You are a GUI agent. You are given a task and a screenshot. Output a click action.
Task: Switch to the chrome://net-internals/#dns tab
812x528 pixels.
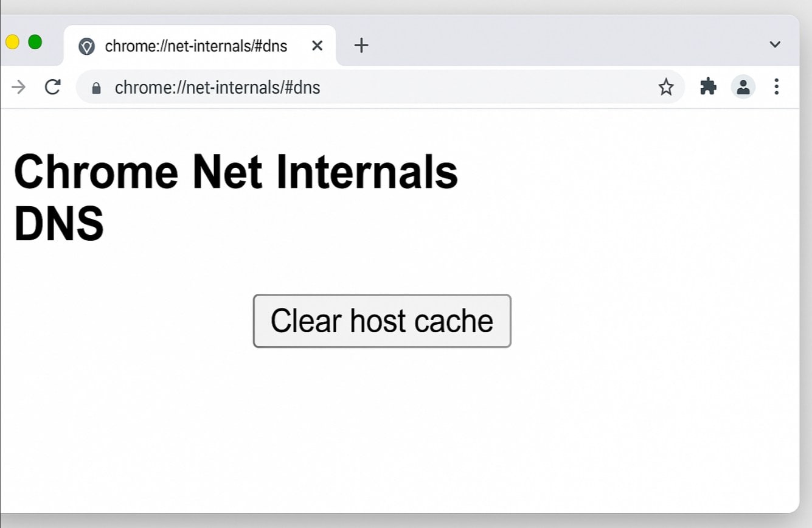click(x=195, y=45)
